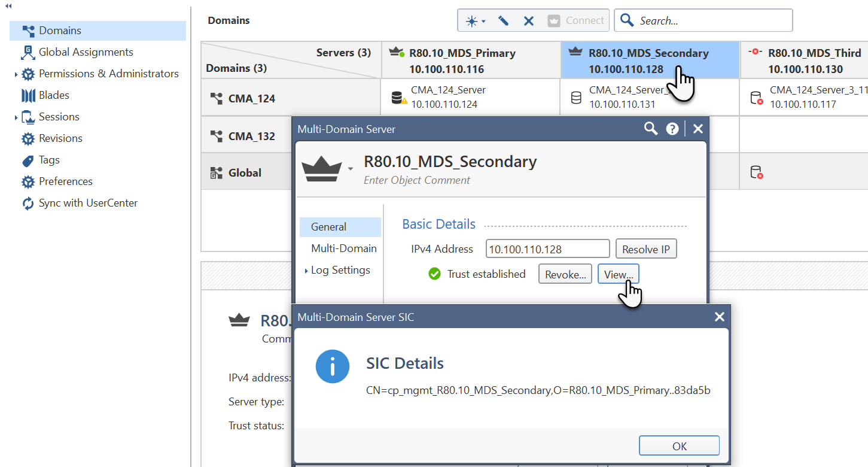Click the magnifier icon in dialog title bar
The image size is (868, 467).
tap(650, 129)
